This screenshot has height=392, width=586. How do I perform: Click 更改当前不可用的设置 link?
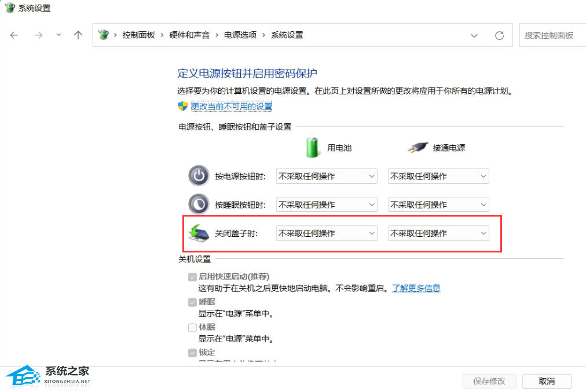pos(232,107)
